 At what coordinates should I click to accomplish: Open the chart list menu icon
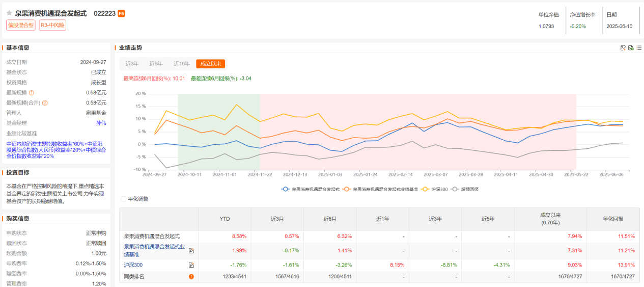(639, 48)
